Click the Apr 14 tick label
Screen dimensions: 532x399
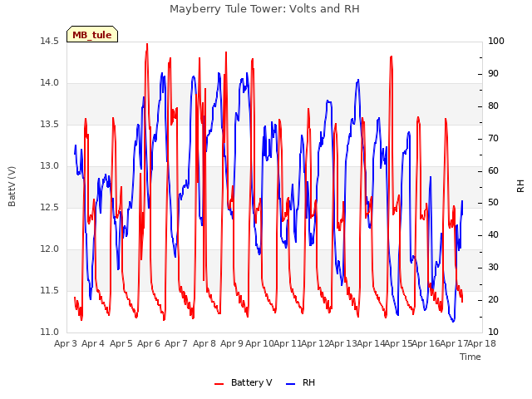pos(371,343)
